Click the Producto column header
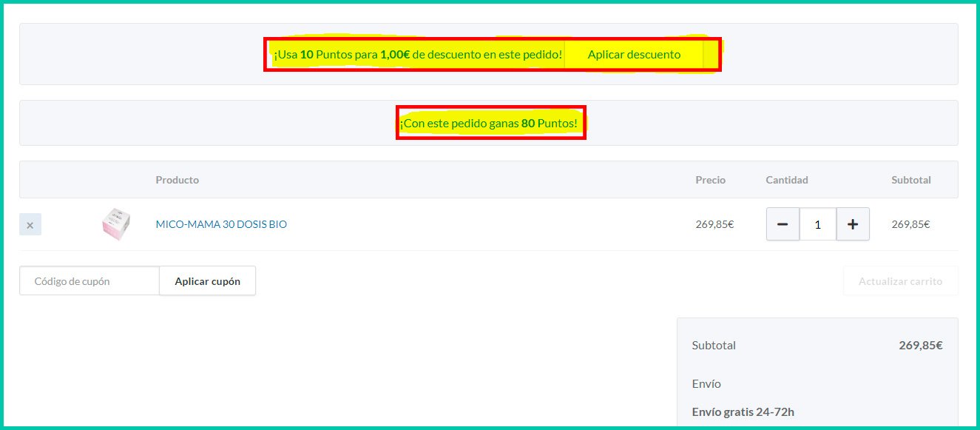The width and height of the screenshot is (980, 430). click(x=177, y=180)
